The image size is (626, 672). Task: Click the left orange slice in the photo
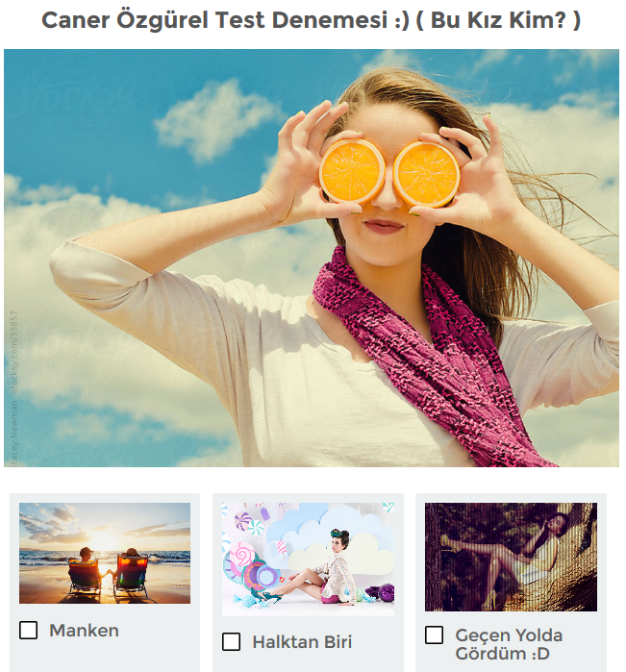coord(352,171)
